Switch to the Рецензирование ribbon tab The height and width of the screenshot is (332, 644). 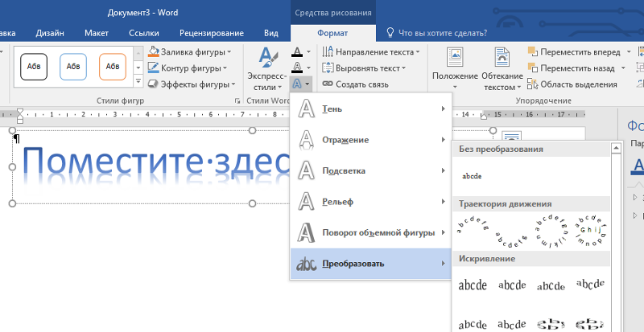click(x=213, y=33)
